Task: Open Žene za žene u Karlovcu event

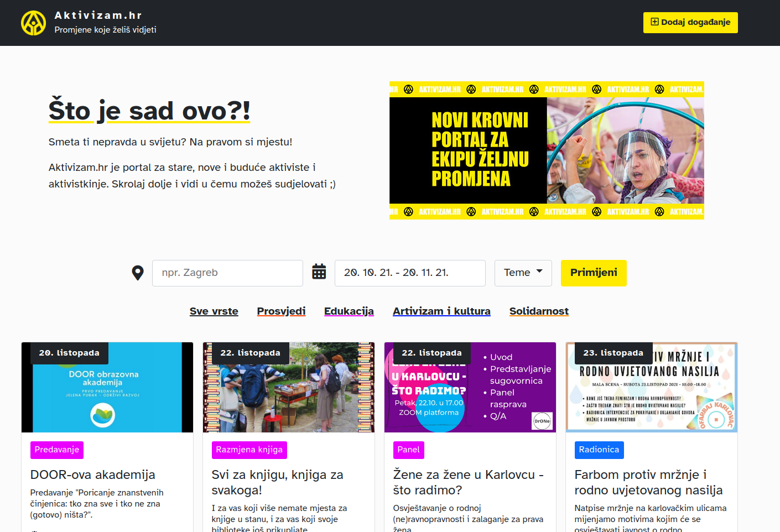Action: click(469, 482)
